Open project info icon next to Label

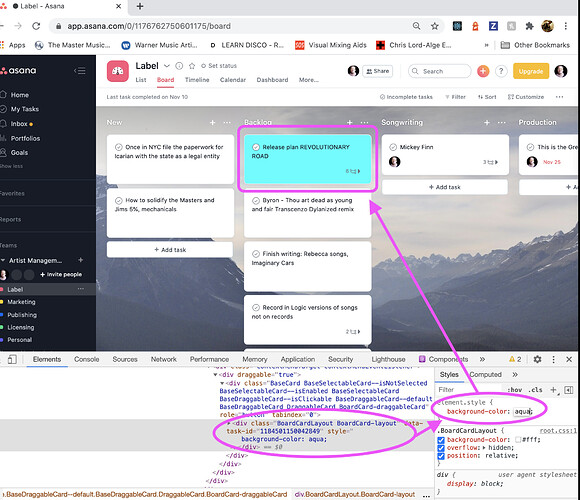pyautogui.click(x=179, y=66)
